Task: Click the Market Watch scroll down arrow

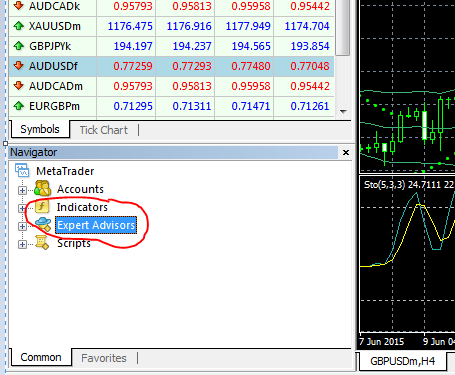Action: pyautogui.click(x=343, y=112)
